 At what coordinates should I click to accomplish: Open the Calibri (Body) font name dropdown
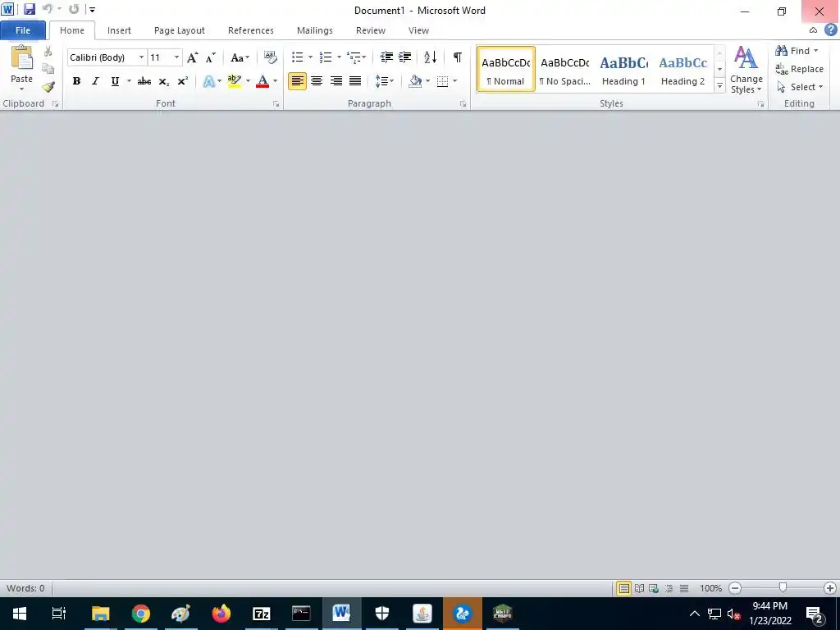tap(141, 57)
